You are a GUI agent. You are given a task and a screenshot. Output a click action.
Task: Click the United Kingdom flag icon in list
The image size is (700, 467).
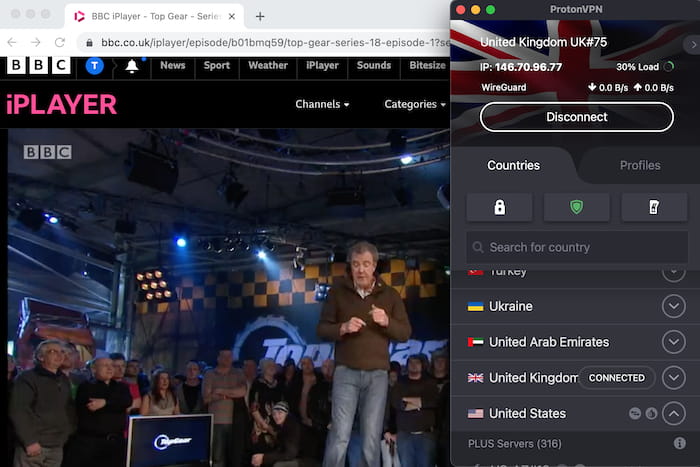pos(475,378)
